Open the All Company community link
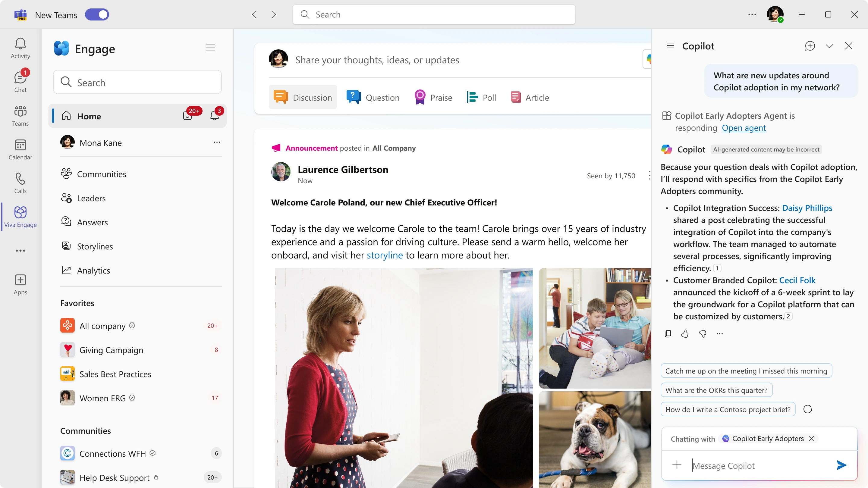The width and height of the screenshot is (868, 488). tap(394, 148)
